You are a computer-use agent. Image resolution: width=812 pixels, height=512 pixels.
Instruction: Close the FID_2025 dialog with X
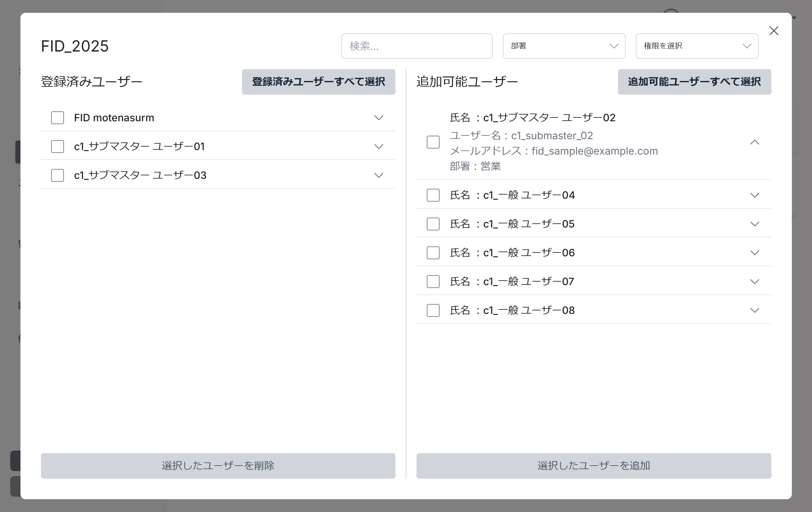coord(774,31)
